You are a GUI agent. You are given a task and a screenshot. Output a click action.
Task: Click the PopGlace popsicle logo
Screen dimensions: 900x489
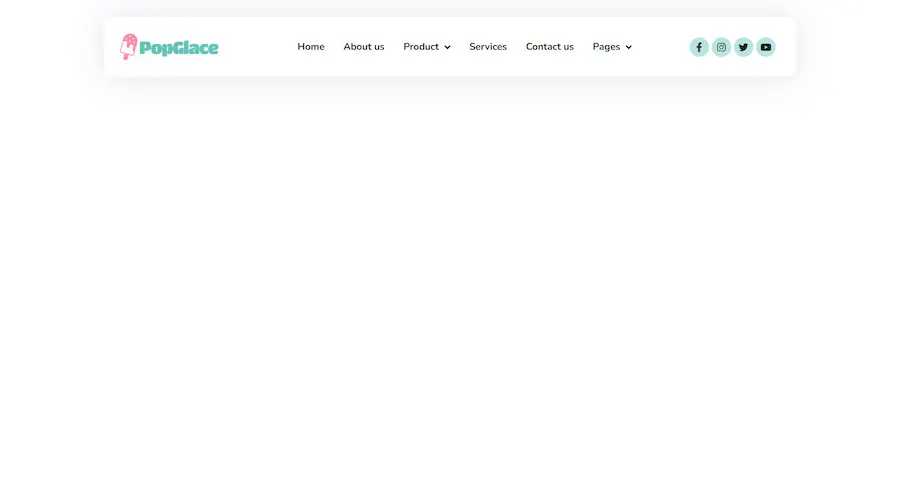pyautogui.click(x=129, y=46)
